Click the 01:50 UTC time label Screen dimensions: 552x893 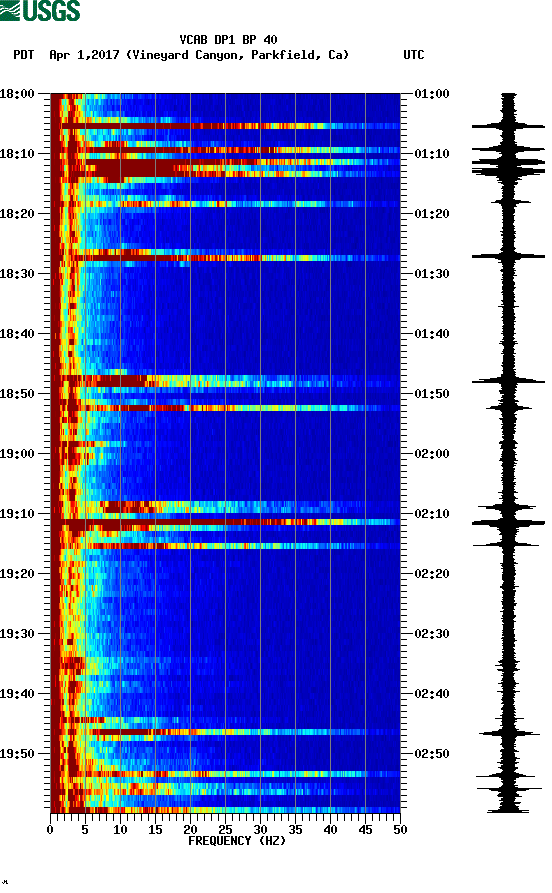[x=432, y=394]
